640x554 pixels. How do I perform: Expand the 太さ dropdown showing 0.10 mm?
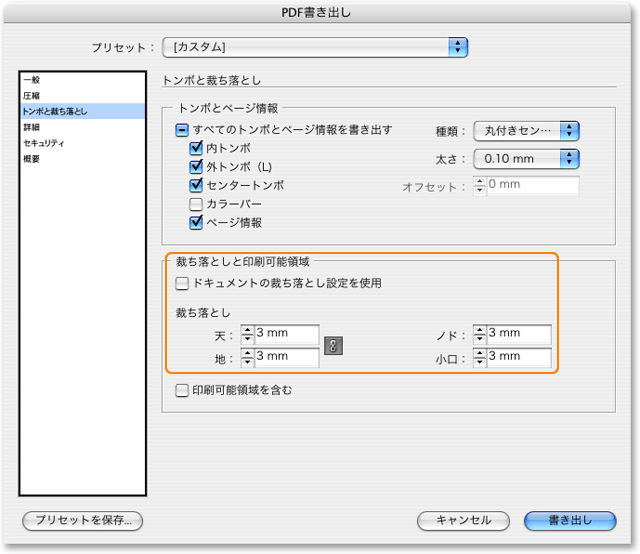[x=526, y=158]
